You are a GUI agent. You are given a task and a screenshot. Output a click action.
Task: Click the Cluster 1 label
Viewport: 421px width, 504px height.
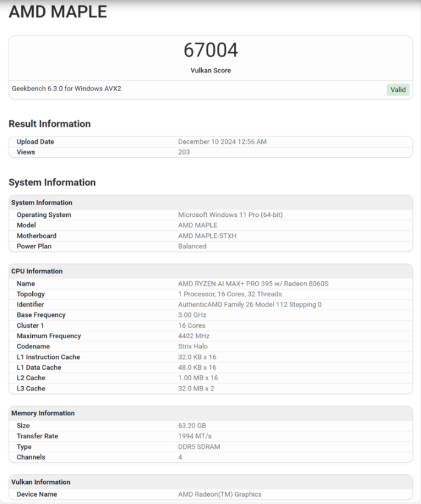pos(30,325)
